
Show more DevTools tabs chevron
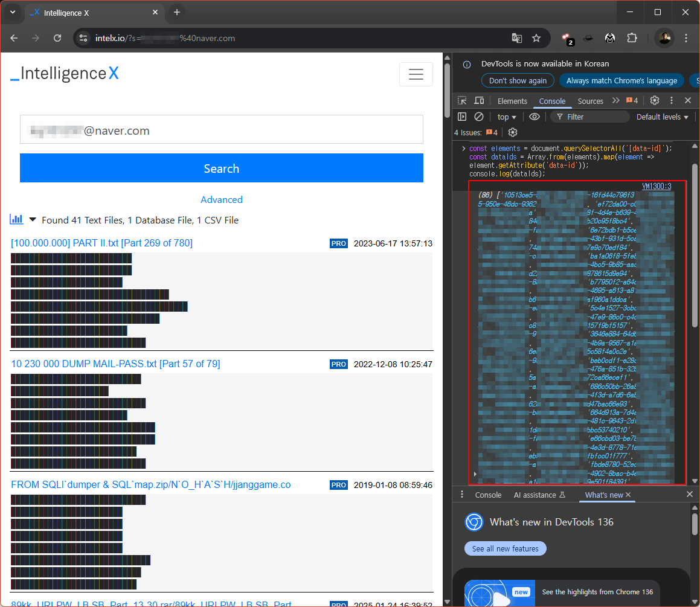[x=615, y=100]
